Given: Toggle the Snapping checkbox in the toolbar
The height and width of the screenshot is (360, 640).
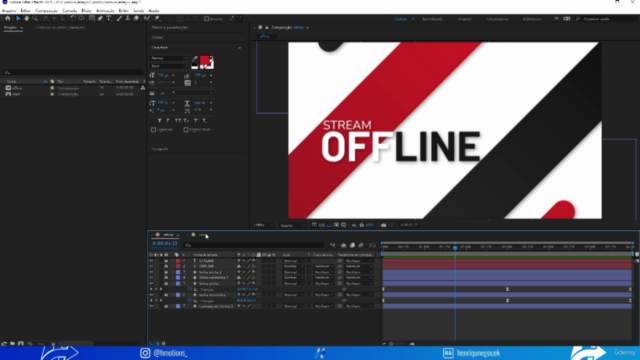Looking at the screenshot, I should (x=207, y=19).
